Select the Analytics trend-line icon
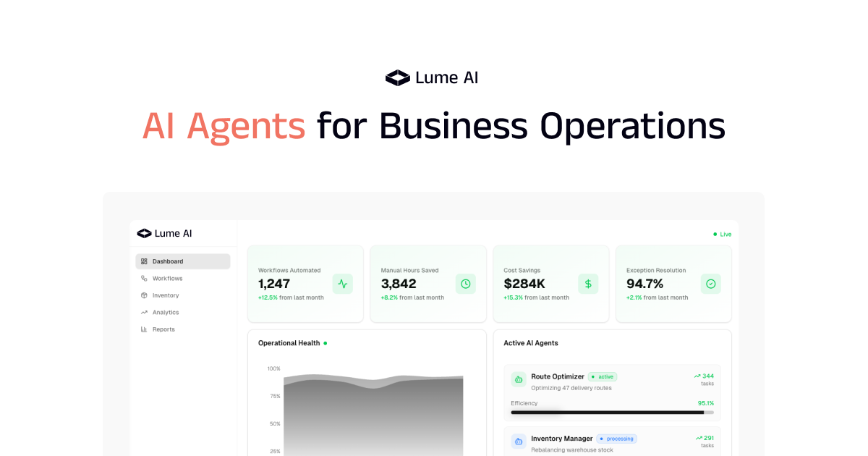Screen dimensions: 868x456 click(x=143, y=312)
